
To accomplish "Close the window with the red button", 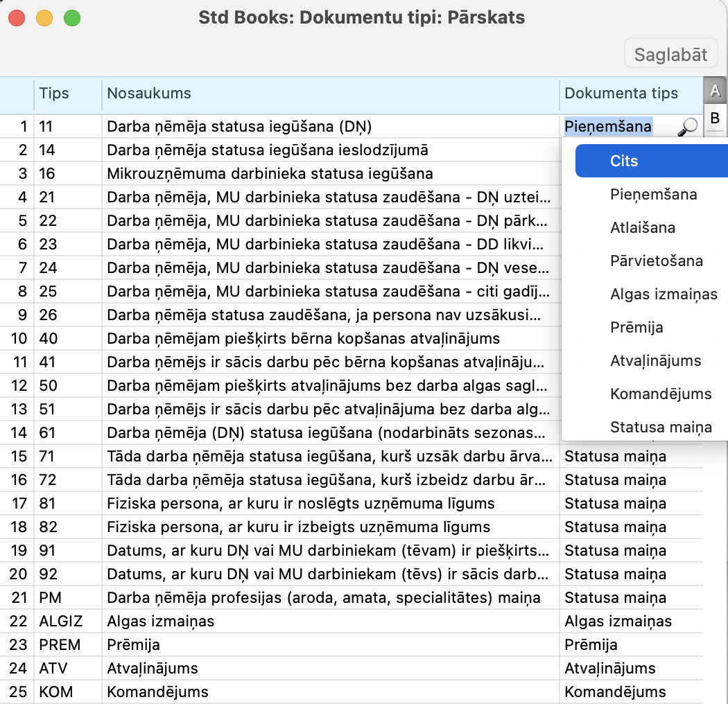I will pyautogui.click(x=17, y=18).
